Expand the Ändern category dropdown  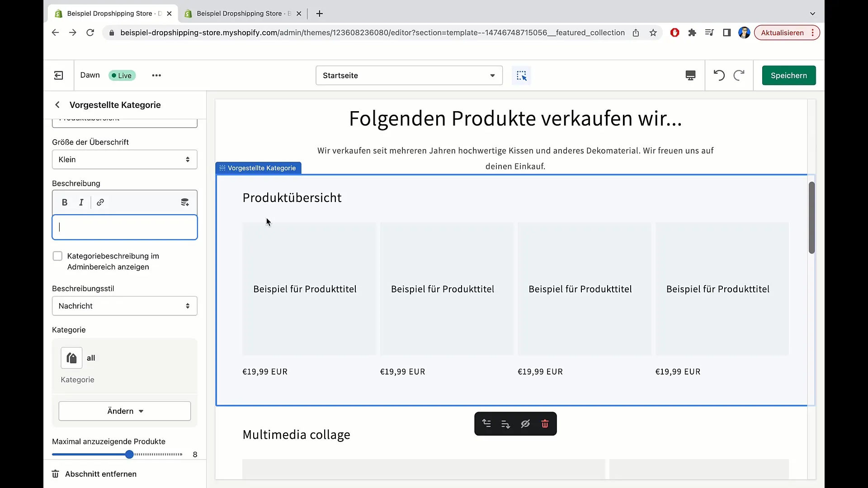pos(125,411)
